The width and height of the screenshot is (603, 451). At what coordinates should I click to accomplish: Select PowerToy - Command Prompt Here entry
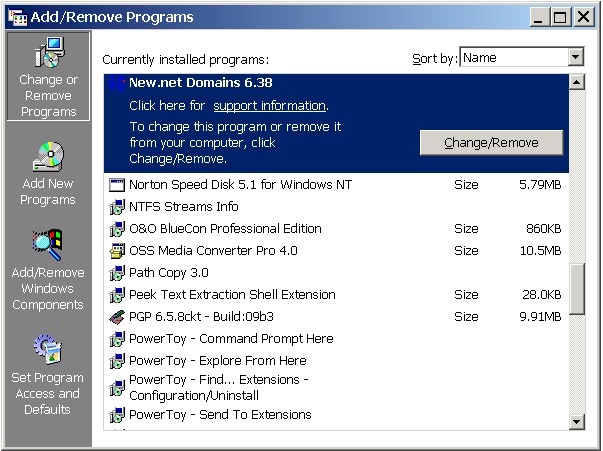click(336, 339)
